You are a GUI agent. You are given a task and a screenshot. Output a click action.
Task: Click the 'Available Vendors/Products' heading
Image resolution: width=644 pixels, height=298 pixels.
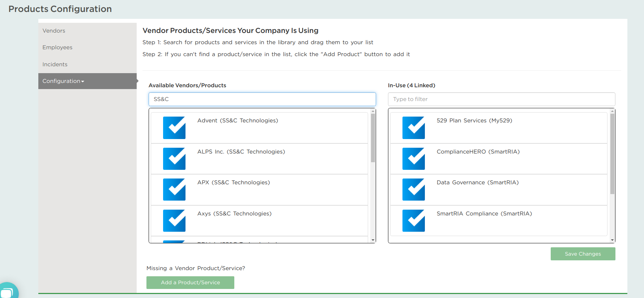187,85
